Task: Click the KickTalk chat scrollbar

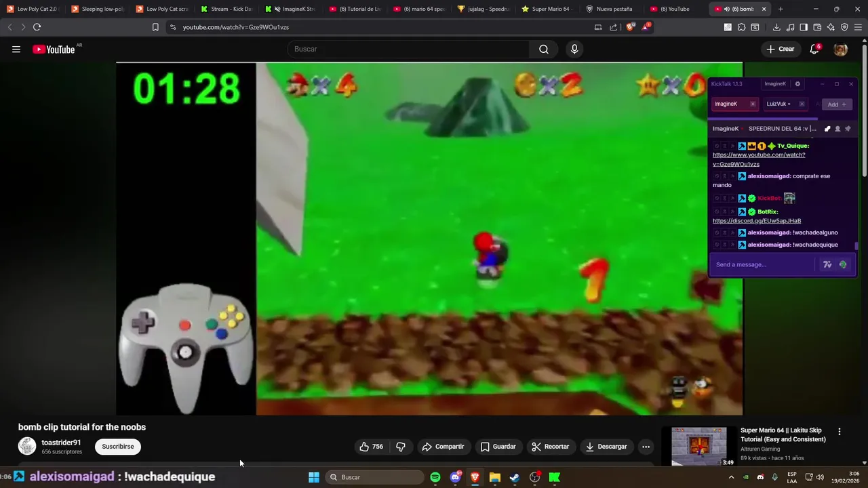Action: click(856, 246)
